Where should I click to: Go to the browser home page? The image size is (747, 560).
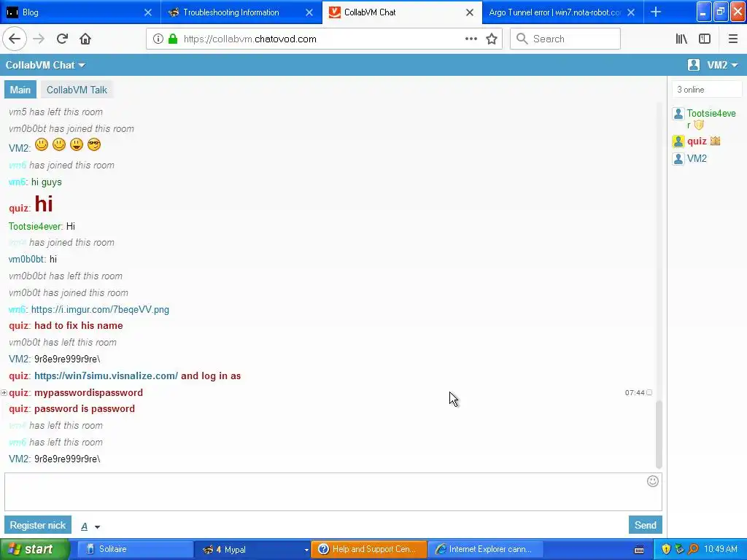coord(85,39)
